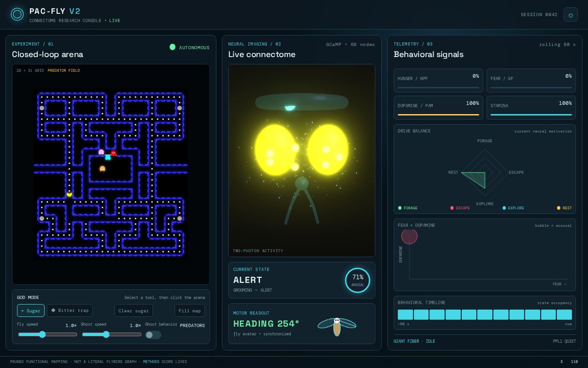Click the 'GIANT FIBER · IDLE' status
This screenshot has height=368, width=588.
(x=414, y=341)
